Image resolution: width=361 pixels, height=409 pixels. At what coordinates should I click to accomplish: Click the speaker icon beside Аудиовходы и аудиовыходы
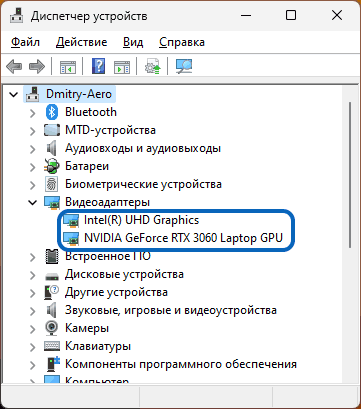click(x=52, y=148)
